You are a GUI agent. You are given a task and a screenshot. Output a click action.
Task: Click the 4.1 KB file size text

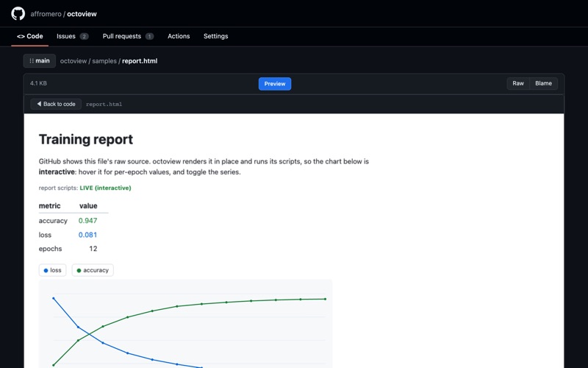click(38, 83)
